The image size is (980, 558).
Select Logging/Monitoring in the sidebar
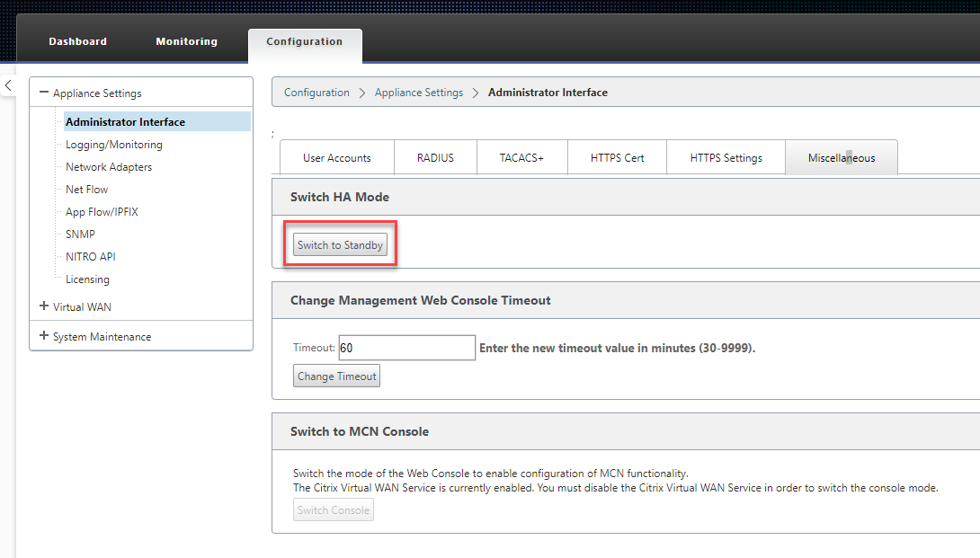[114, 145]
